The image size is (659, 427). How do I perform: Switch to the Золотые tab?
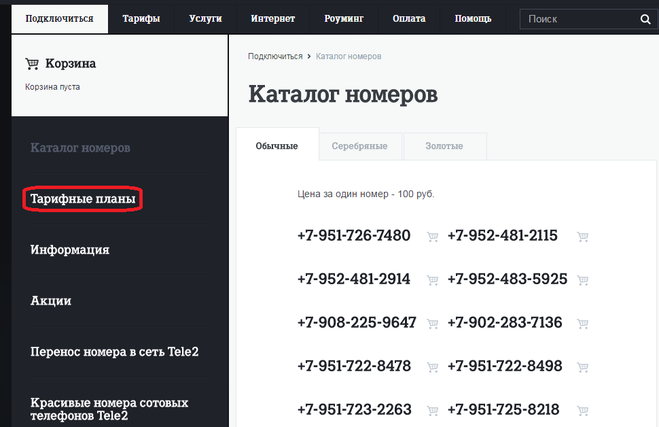(444, 146)
